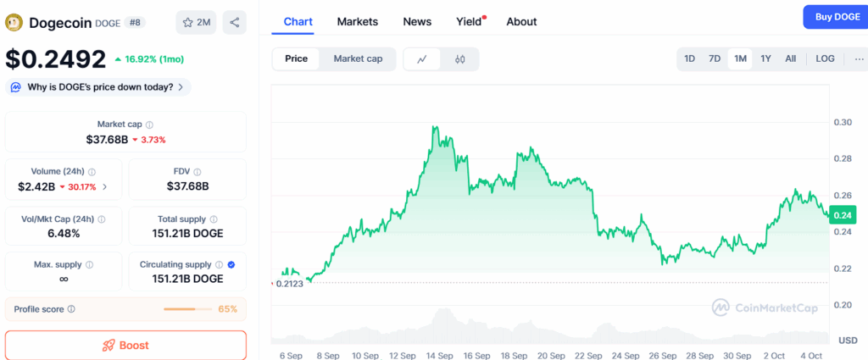Image resolution: width=868 pixels, height=360 pixels.
Task: Click the Circulating supply verified badge
Action: (232, 264)
